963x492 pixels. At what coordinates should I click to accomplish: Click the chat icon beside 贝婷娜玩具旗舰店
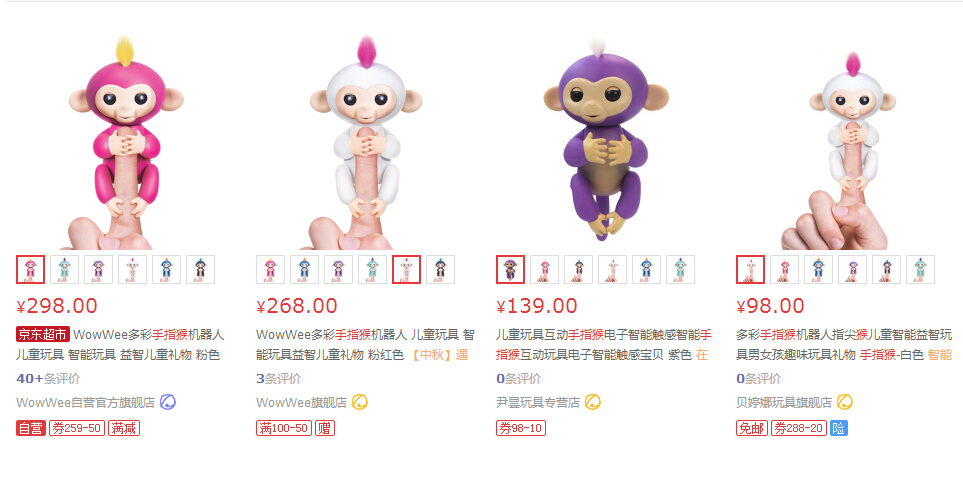(x=845, y=402)
